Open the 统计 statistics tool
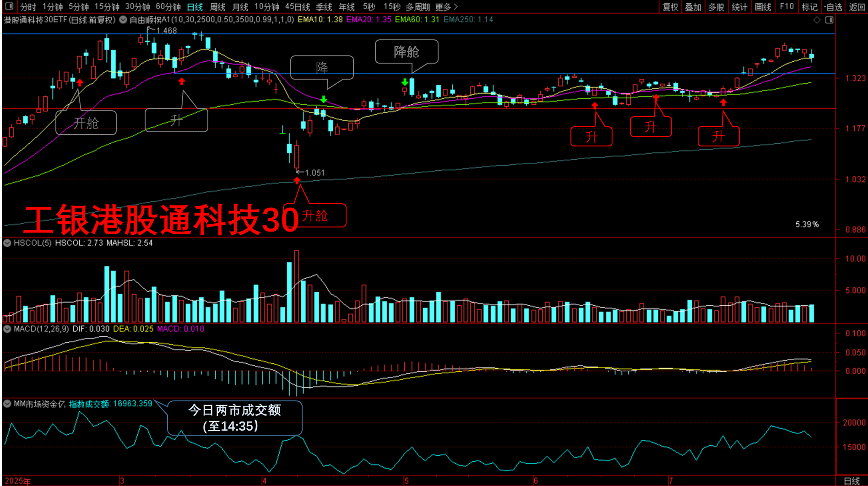Viewport: 868px width, 486px height. [x=740, y=7]
